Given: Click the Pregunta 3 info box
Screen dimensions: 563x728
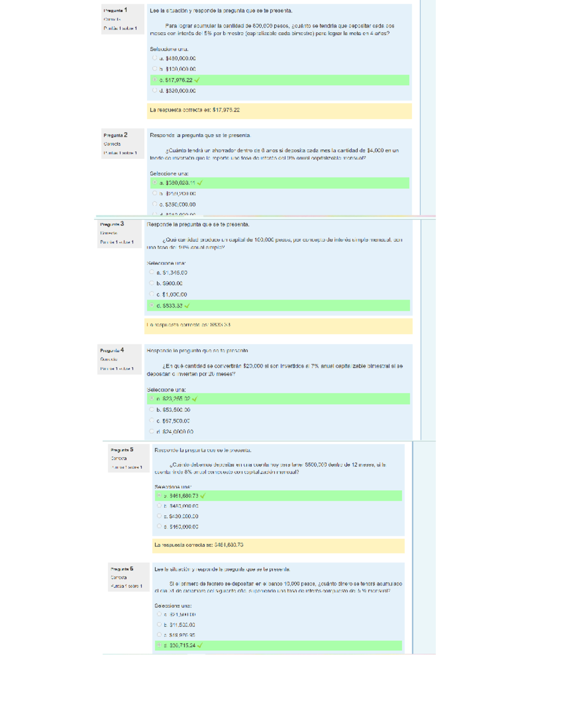Looking at the screenshot, I should pyautogui.click(x=119, y=233).
